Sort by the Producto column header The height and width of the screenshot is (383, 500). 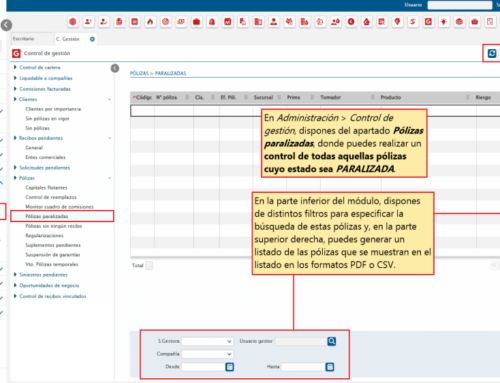click(391, 97)
